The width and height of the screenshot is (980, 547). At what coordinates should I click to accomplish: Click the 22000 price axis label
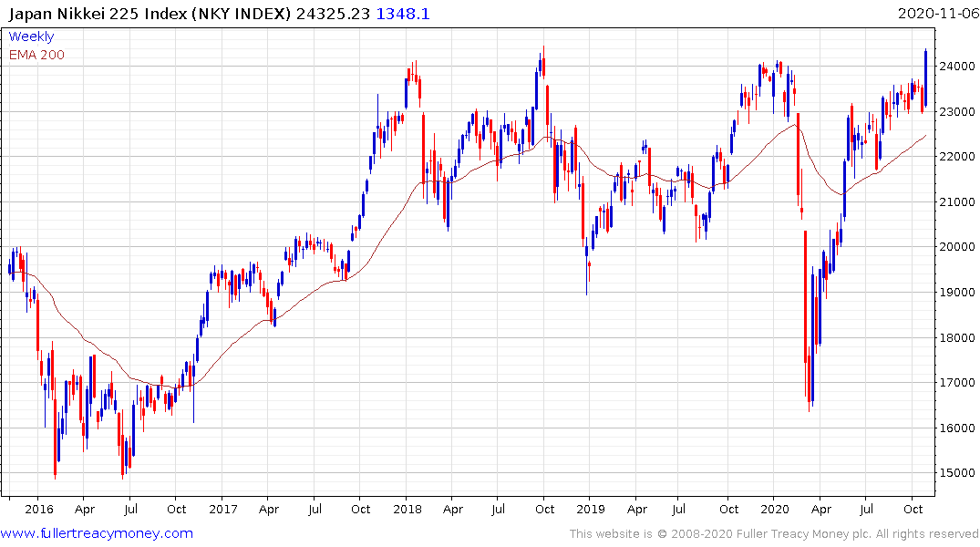957,156
